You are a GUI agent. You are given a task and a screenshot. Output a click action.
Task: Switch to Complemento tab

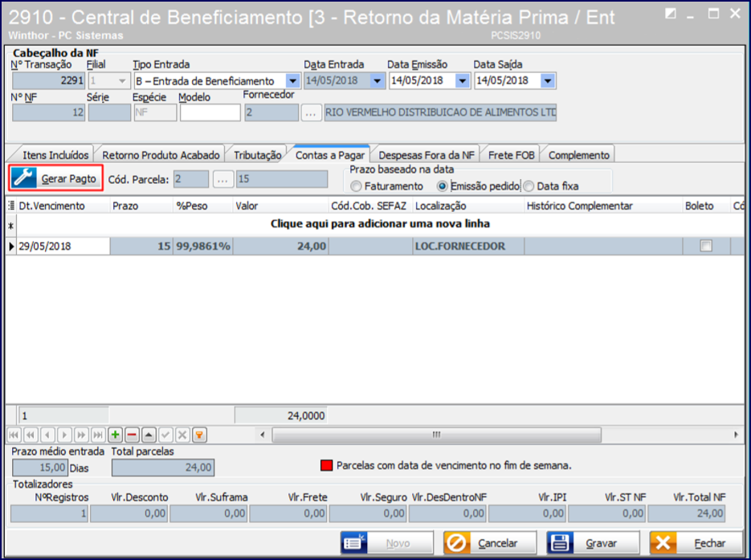pyautogui.click(x=578, y=155)
